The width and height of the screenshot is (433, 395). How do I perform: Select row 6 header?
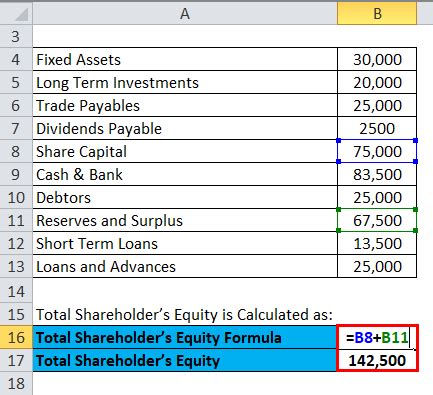coord(16,105)
